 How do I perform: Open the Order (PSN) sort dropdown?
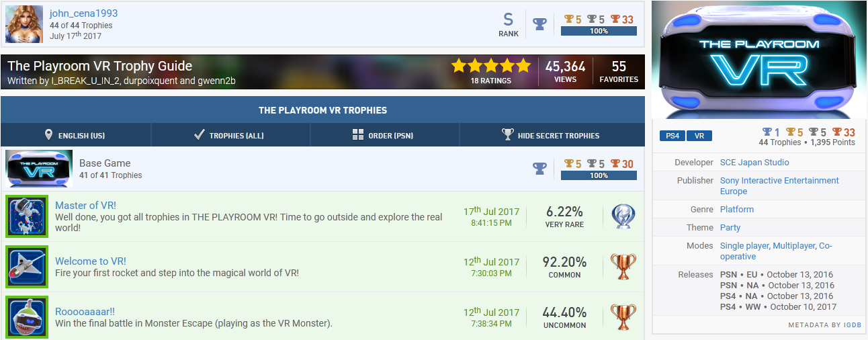(x=384, y=135)
